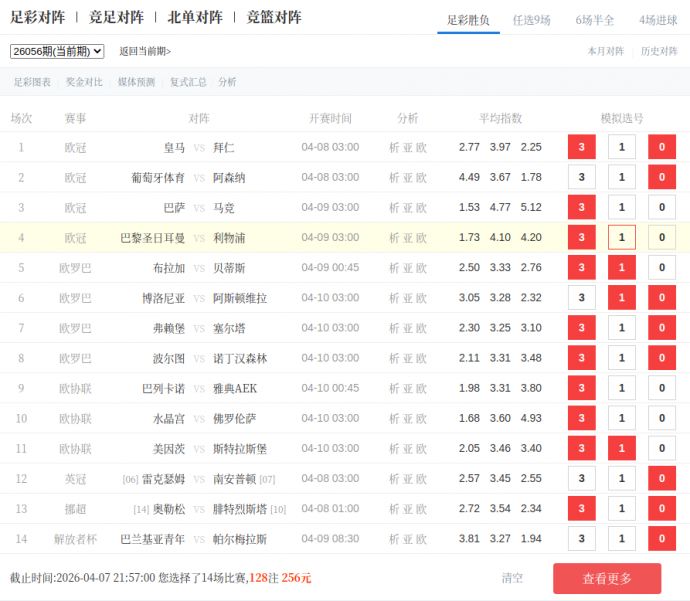This screenshot has height=601, width=690.
Task: Open 历史对阵 link
Action: coord(659,51)
